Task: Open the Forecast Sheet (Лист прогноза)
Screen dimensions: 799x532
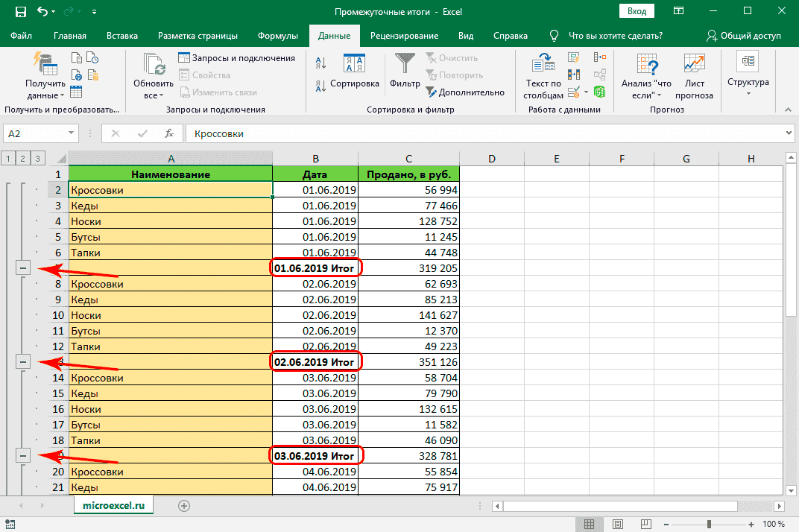Action: (694, 76)
